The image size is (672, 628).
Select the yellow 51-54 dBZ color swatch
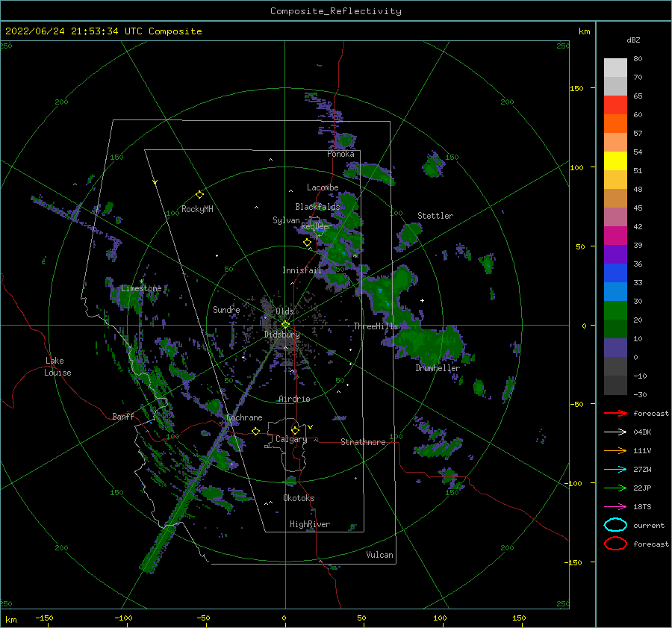(615, 161)
